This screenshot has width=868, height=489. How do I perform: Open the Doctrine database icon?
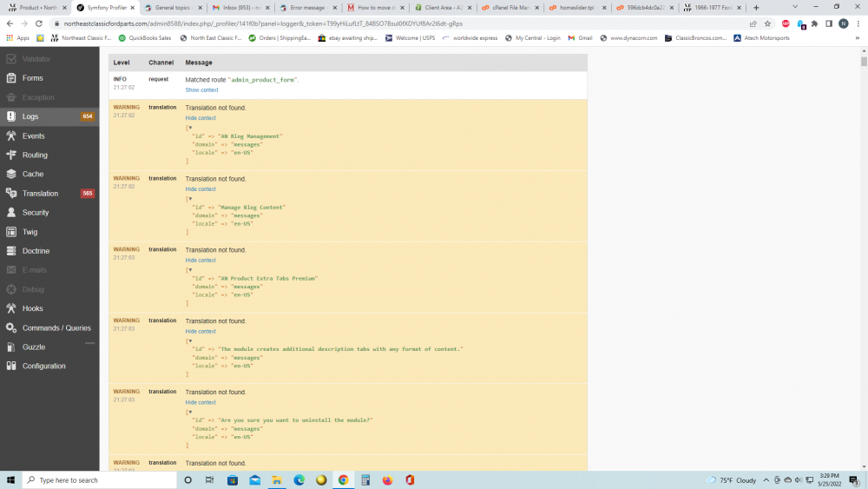(11, 251)
